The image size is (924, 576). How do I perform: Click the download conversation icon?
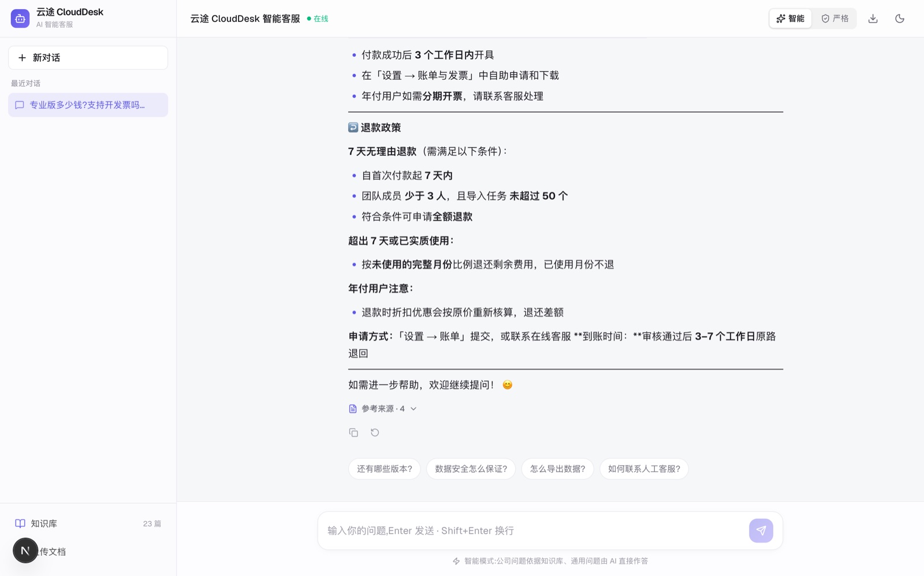point(873,18)
